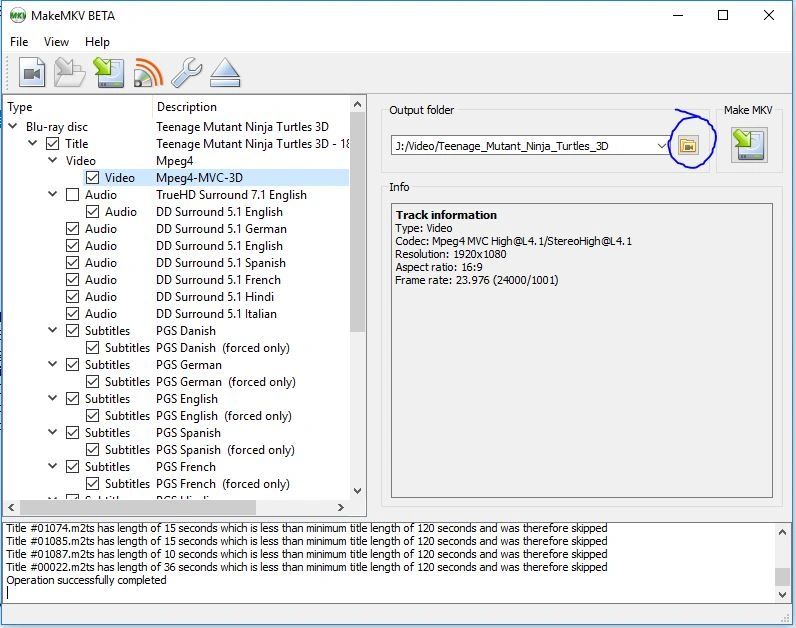Click the MakeMKV app logo in title bar
The height and width of the screenshot is (628, 796).
point(18,16)
